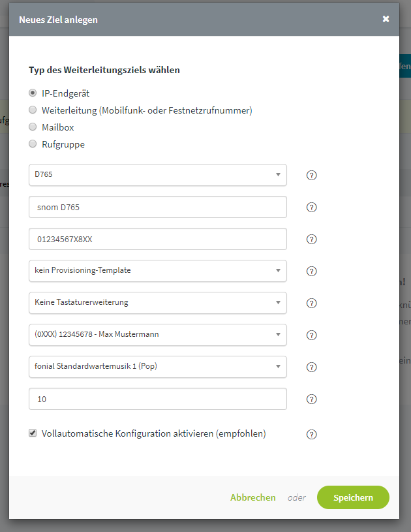Click the snom D765 name input field
This screenshot has height=532, width=411.
click(x=158, y=207)
